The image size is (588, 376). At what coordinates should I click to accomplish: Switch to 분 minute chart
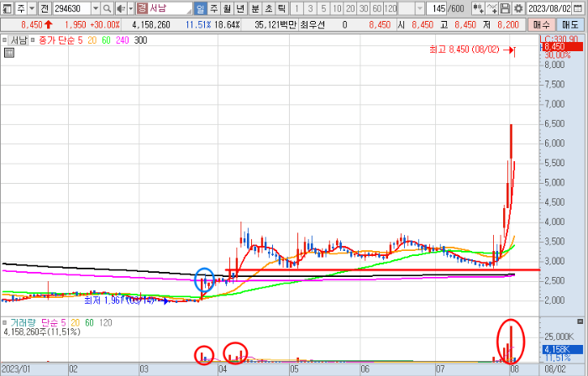point(255,8)
